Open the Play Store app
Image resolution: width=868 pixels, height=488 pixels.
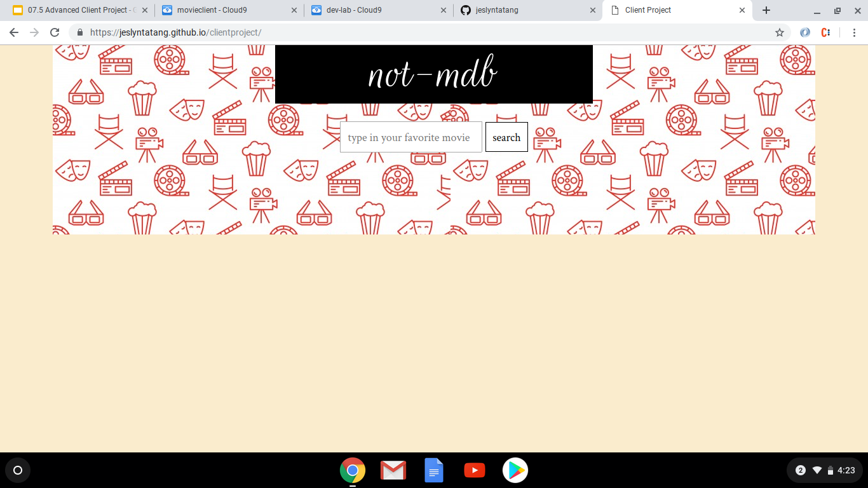click(515, 470)
